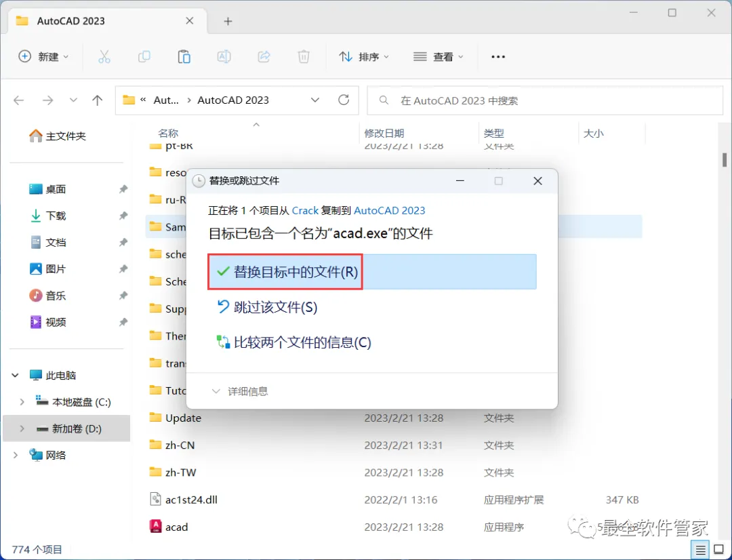Go back with the left arrow
Image resolution: width=732 pixels, height=560 pixels.
(x=19, y=100)
